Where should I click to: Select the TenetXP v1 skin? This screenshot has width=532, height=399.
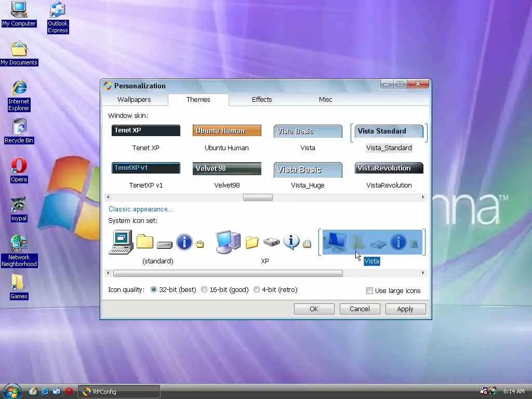click(x=146, y=176)
